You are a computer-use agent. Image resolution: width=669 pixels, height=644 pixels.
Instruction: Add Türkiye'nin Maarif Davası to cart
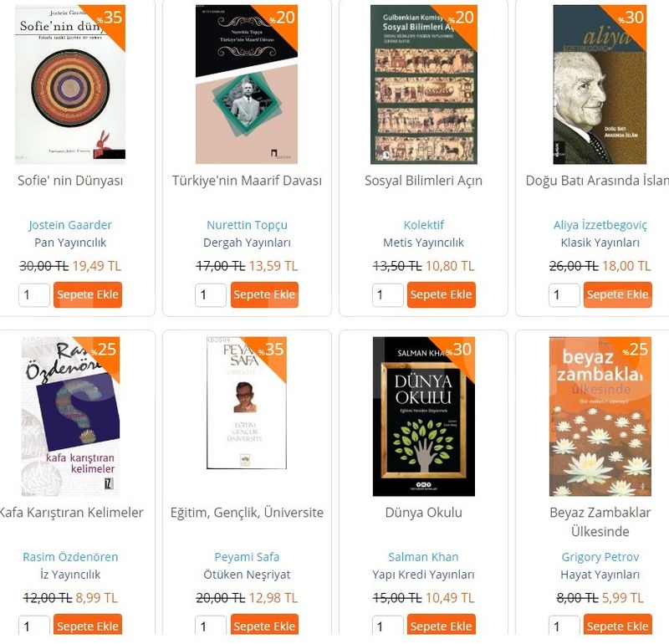pos(264,294)
